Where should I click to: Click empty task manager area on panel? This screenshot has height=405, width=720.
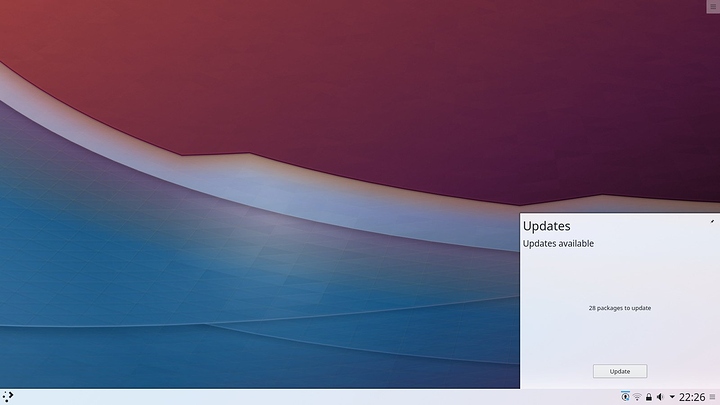coord(300,397)
